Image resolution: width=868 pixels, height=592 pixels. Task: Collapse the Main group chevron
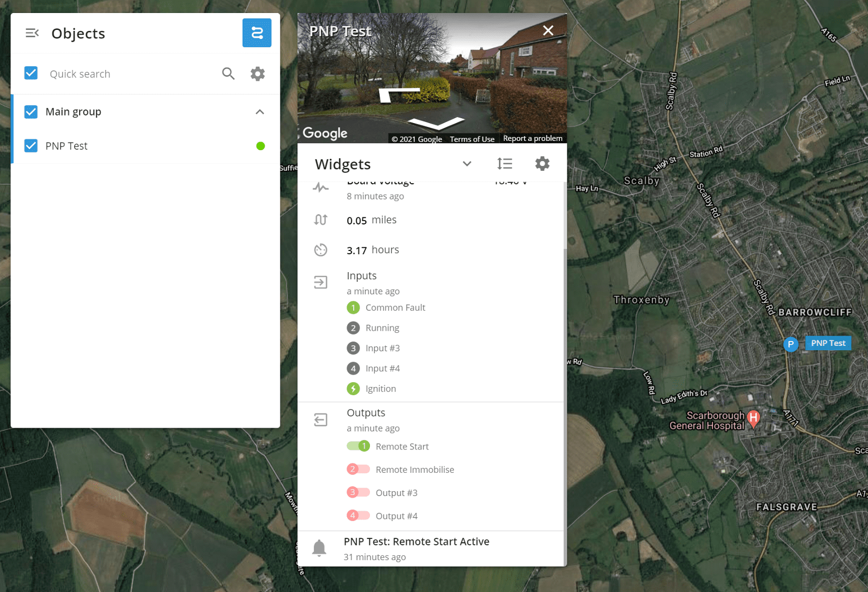(260, 112)
